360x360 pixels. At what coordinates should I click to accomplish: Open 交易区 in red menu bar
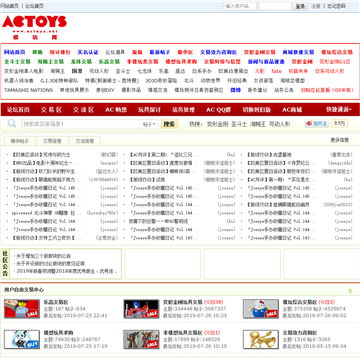coord(51,110)
